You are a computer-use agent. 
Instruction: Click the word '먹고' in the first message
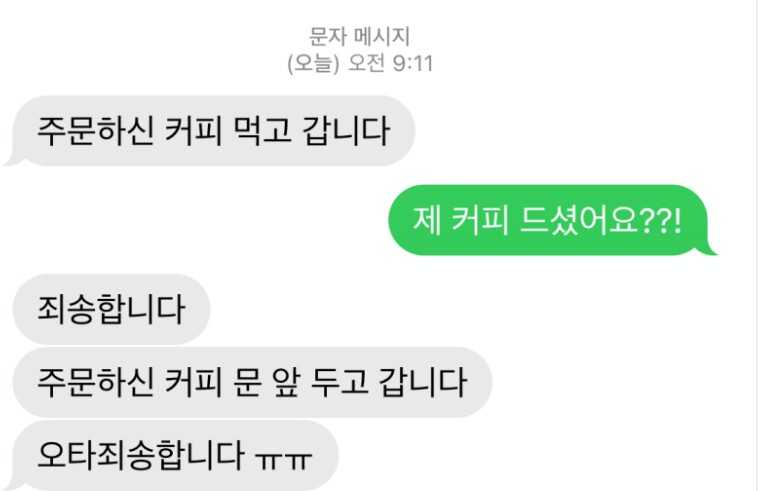262,131
